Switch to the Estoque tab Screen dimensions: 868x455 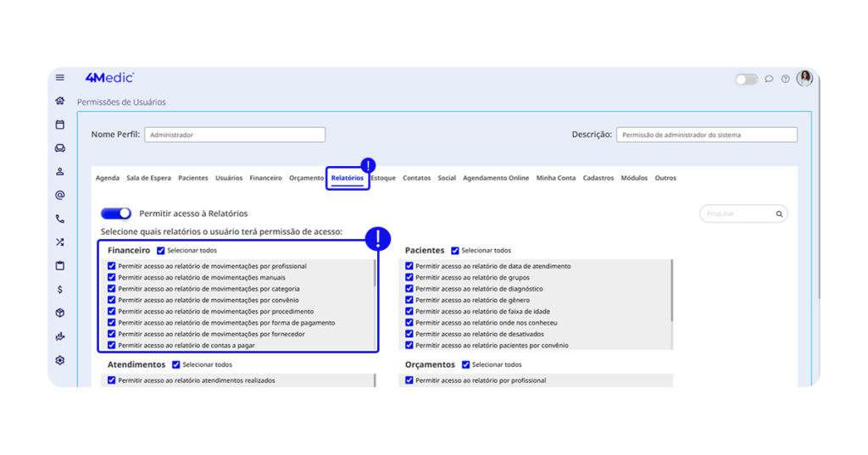click(x=383, y=178)
